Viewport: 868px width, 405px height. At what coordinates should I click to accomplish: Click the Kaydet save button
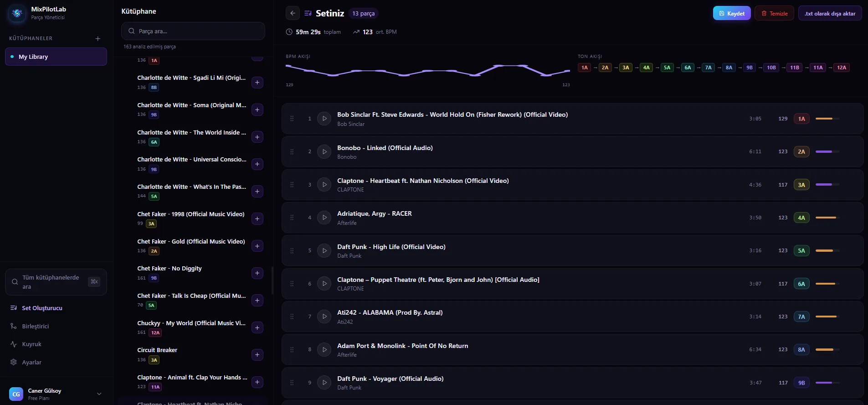(x=732, y=13)
